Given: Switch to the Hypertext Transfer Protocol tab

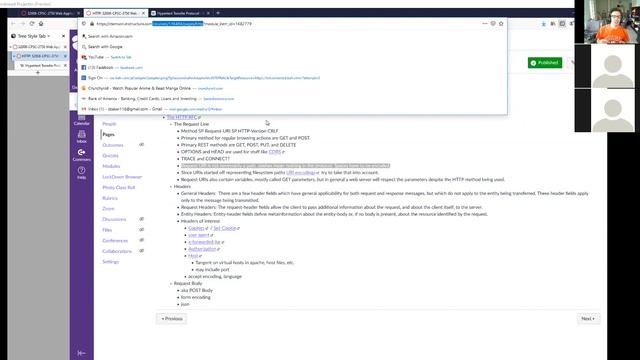Looking at the screenshot, I should (181, 13).
